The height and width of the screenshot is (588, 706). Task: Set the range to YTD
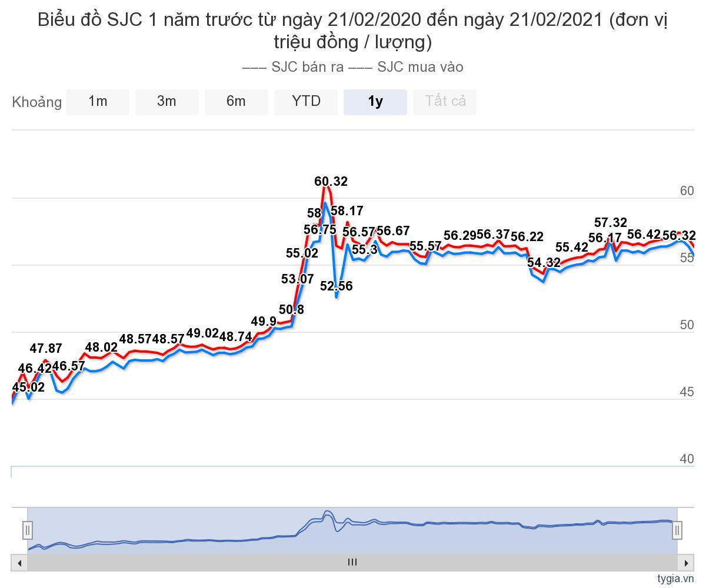tap(306, 102)
